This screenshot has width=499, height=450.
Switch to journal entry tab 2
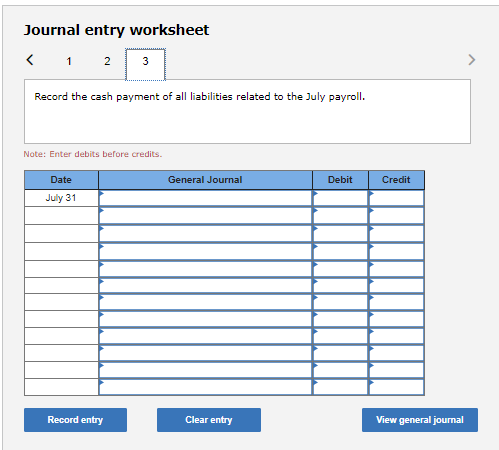107,61
